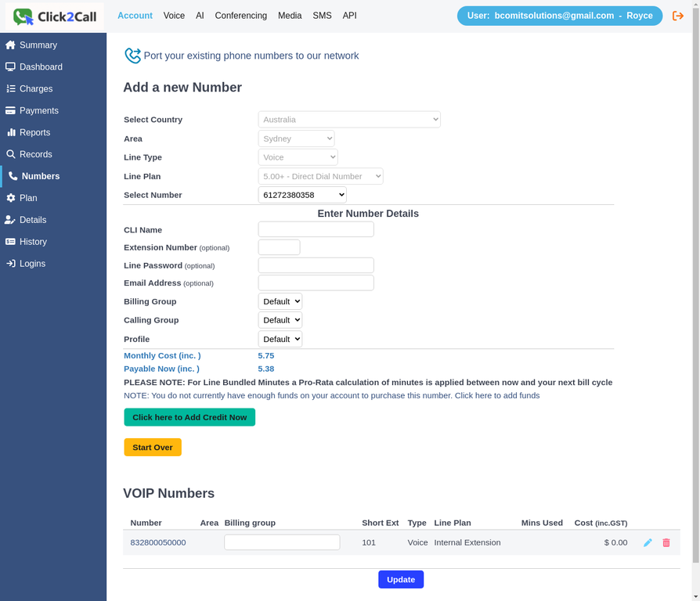Expand the Calling Group dropdown
The height and width of the screenshot is (601, 700).
tap(280, 320)
